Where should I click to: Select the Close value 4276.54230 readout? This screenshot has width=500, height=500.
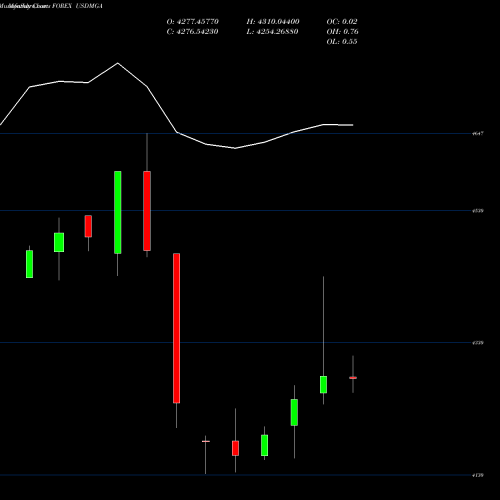pyautogui.click(x=192, y=32)
